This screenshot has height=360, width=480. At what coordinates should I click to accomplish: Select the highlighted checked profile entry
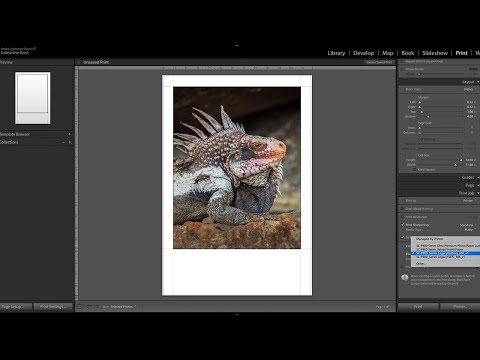click(445, 253)
